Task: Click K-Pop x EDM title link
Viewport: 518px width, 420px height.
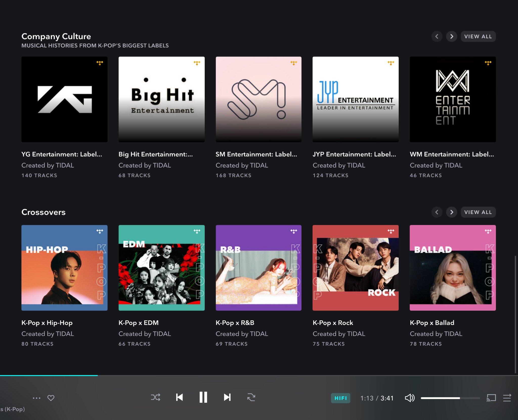Action: (139, 323)
